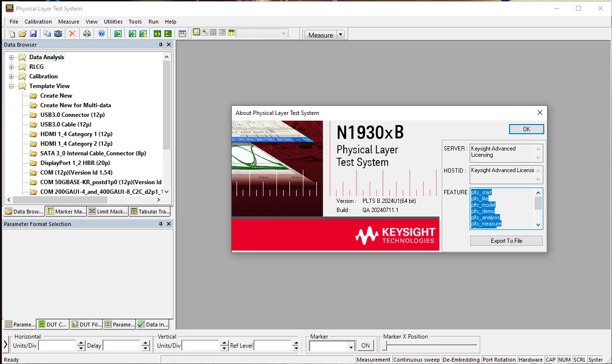Click the Ref Level stepper arrows

coord(295,345)
